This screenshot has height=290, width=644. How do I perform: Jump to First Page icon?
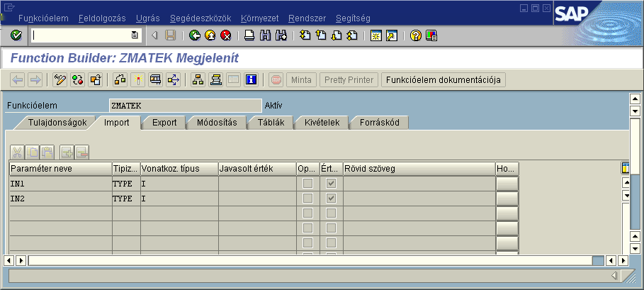tap(305, 35)
